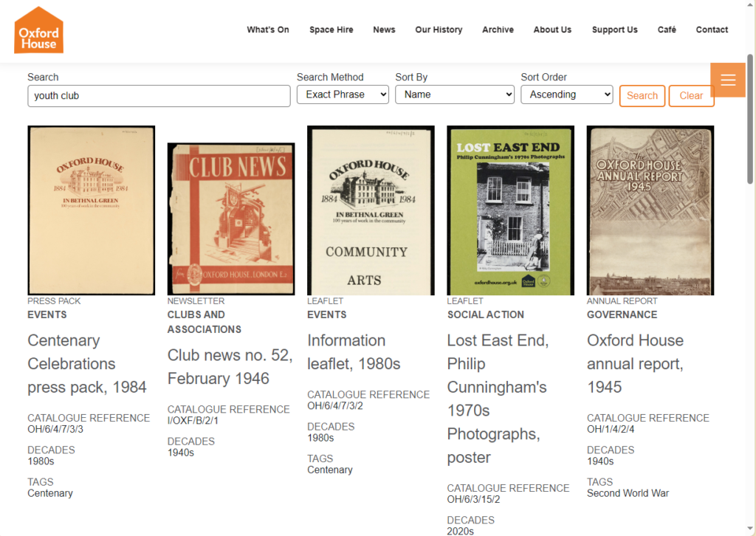Click GOVERNANCE category label
Screen dimensions: 756x536
622,315
